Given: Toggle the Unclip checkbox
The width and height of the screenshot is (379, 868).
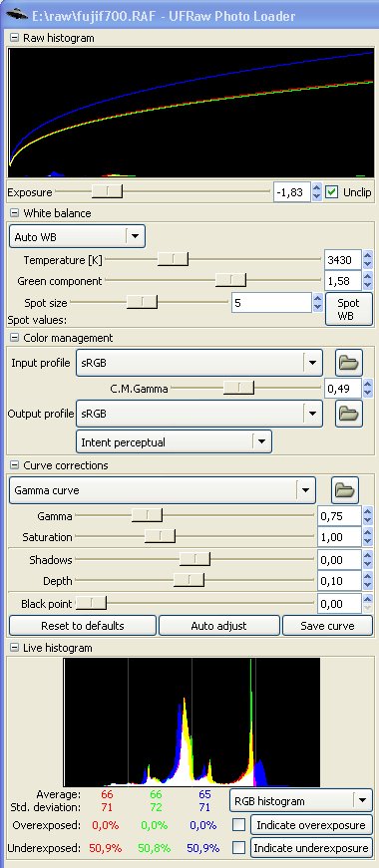Looking at the screenshot, I should click(x=331, y=192).
